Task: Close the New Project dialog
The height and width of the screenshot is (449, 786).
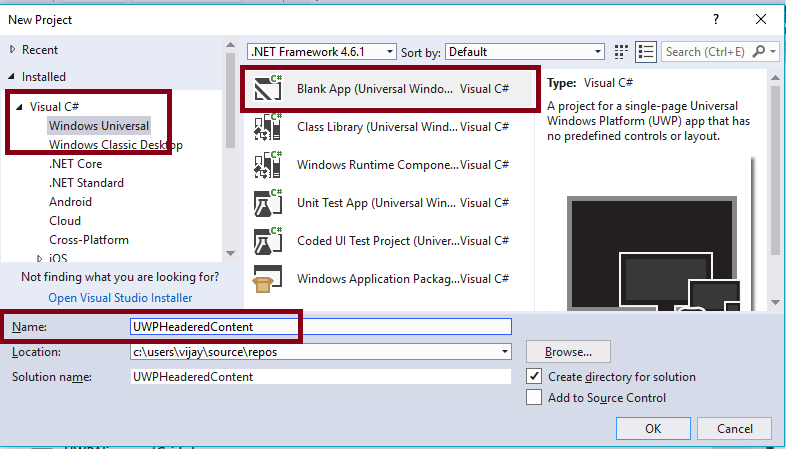Action: [761, 20]
